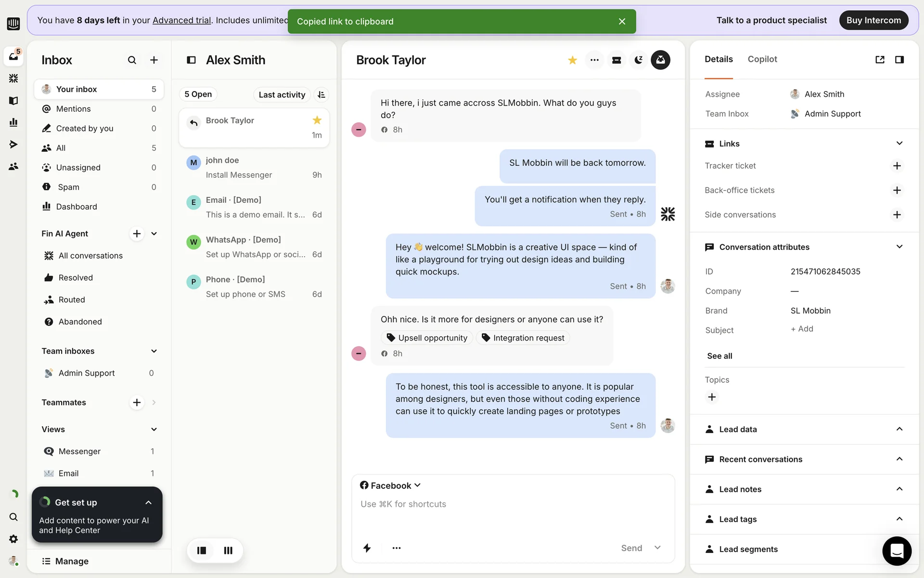This screenshot has height=578, width=924.
Task: Click the macros lightning bolt icon
Action: 367,548
